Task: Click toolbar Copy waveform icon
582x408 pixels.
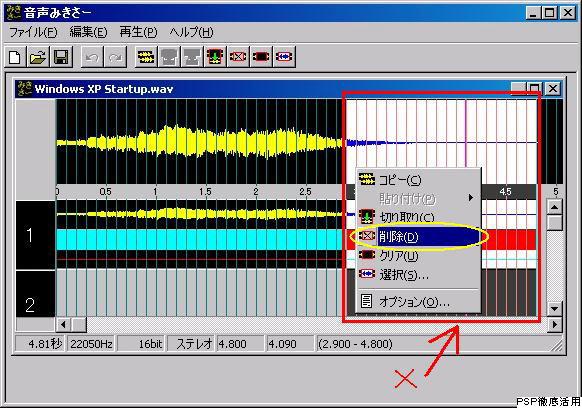Action: tap(146, 57)
